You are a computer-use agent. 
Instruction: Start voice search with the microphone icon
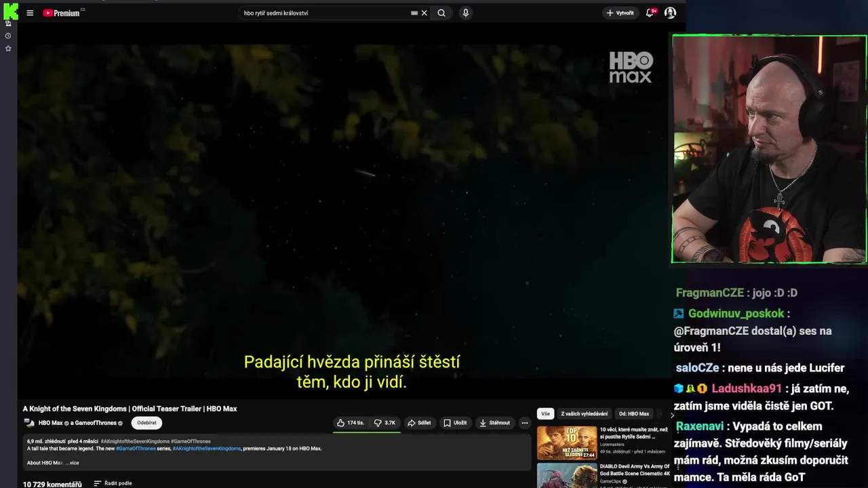tap(465, 13)
